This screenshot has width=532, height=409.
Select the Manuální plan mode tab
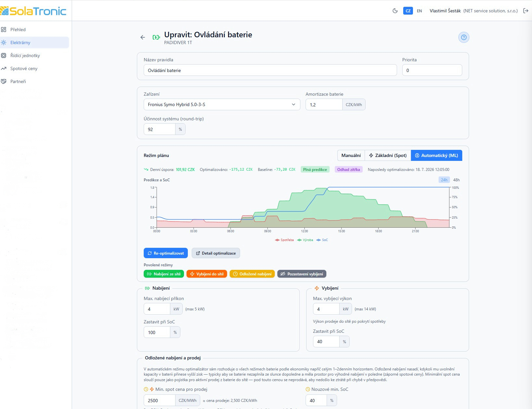tap(351, 155)
